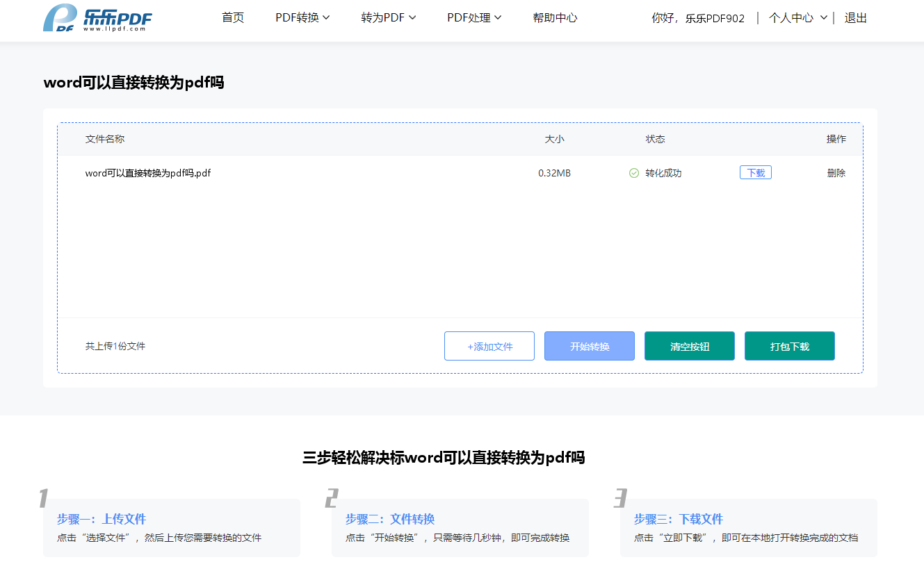Click the 打包下载 button
The image size is (924, 587).
pyautogui.click(x=790, y=346)
